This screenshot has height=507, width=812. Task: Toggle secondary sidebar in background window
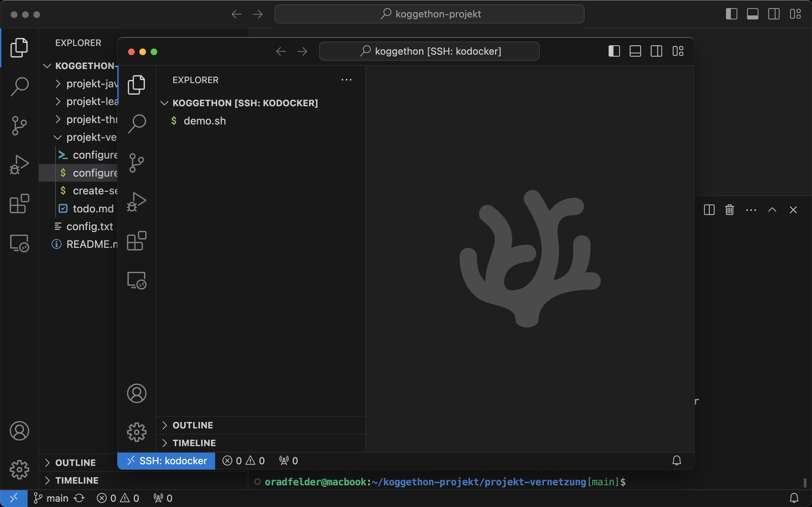[774, 14]
